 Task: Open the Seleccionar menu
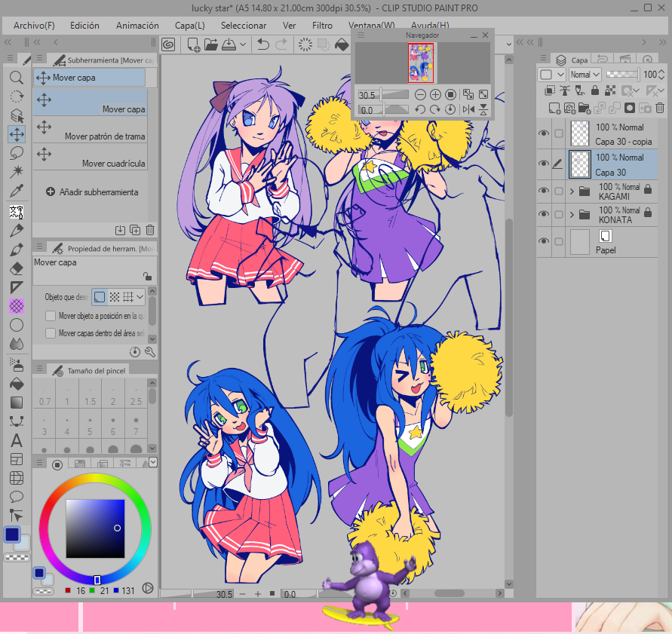coord(244,26)
